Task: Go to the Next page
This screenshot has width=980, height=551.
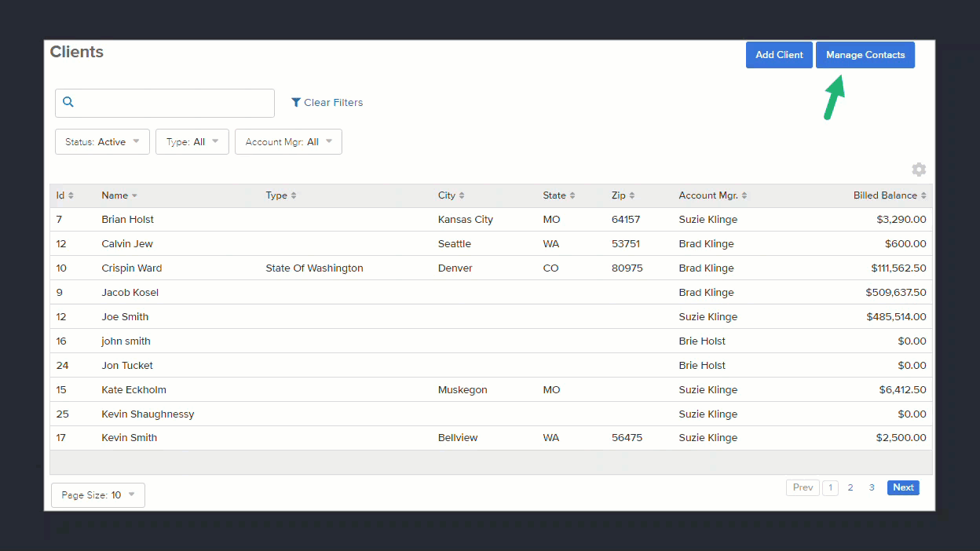Action: 903,487
